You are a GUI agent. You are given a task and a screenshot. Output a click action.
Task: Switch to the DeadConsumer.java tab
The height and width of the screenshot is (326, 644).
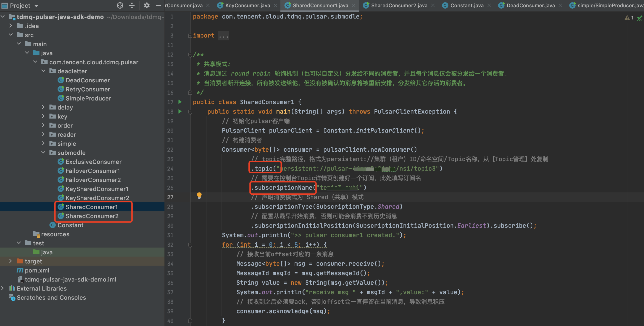[530, 6]
